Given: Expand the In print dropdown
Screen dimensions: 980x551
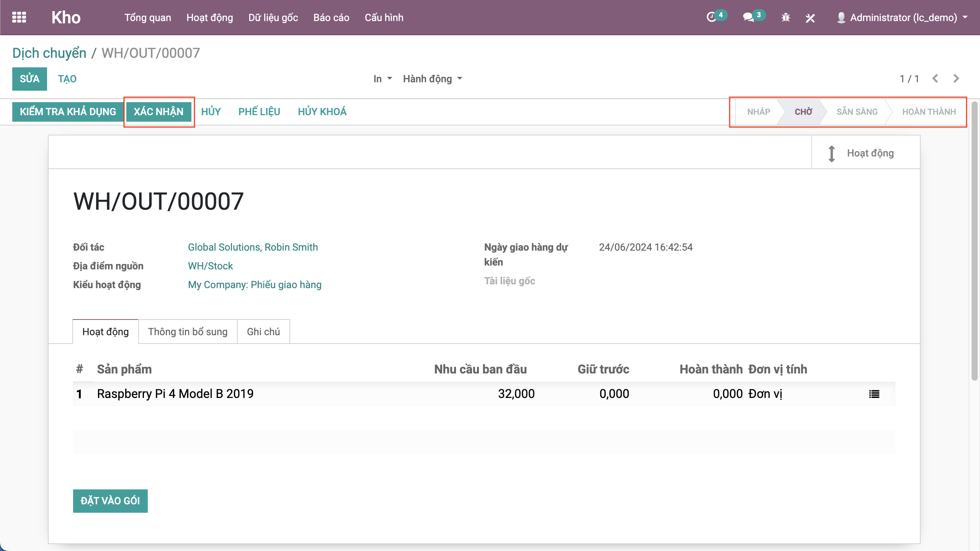Looking at the screenshot, I should point(382,79).
